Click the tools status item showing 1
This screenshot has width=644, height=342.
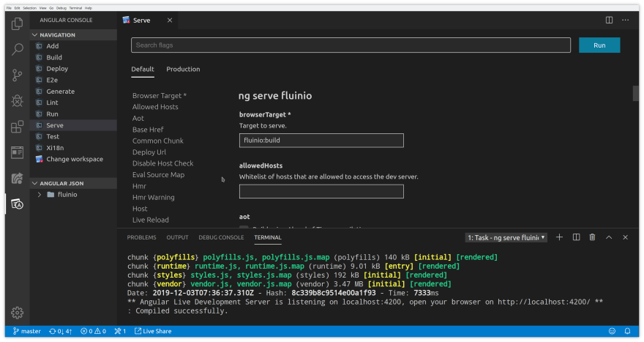tap(120, 331)
